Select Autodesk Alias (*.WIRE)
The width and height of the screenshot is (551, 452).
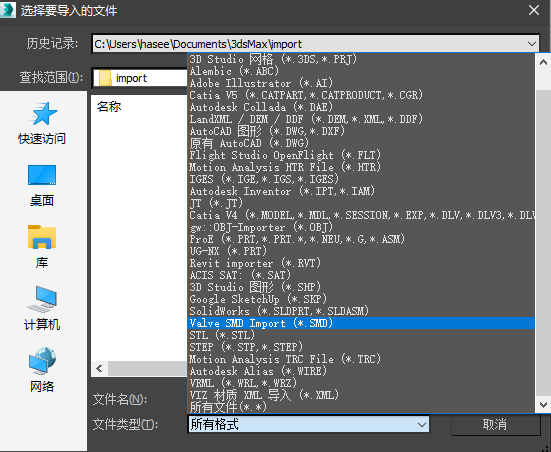[361, 371]
